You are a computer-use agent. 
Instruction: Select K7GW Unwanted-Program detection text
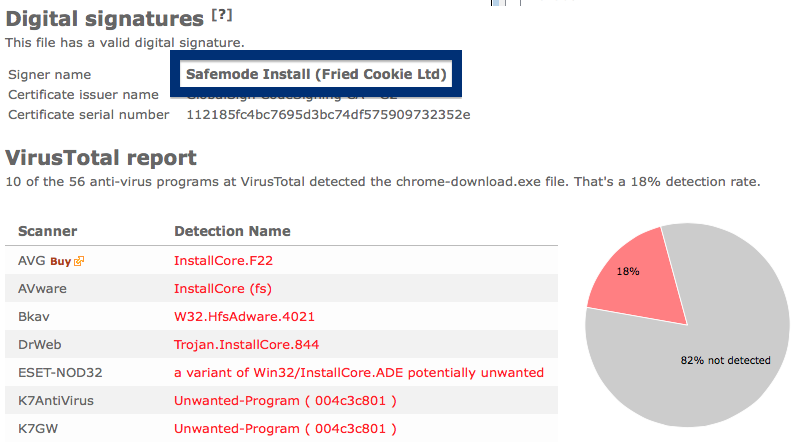coord(285,429)
